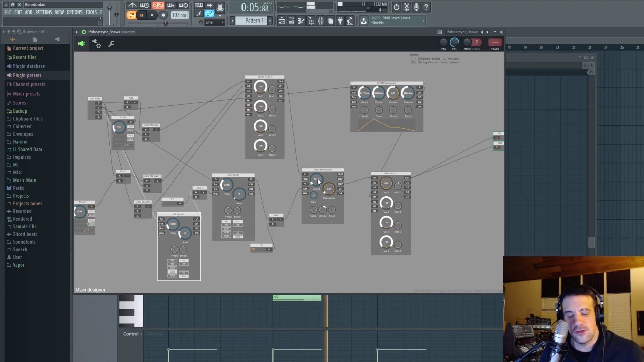Open the Playlist toolbar icon

[282, 20]
